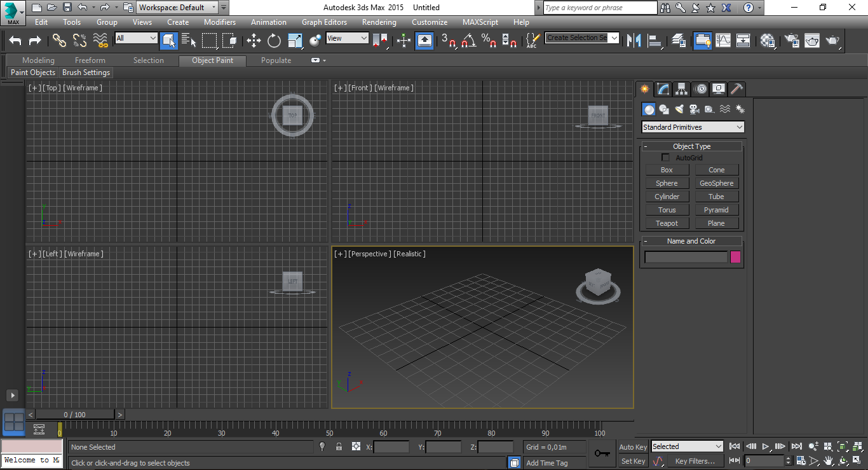This screenshot has height=470, width=868.
Task: Open the Graph Editors menu
Action: coord(324,22)
